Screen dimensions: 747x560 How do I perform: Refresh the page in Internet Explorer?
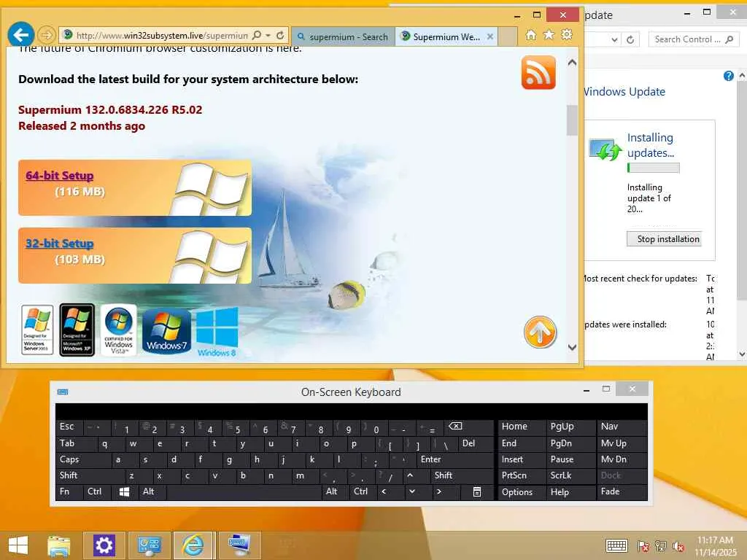[x=281, y=35]
